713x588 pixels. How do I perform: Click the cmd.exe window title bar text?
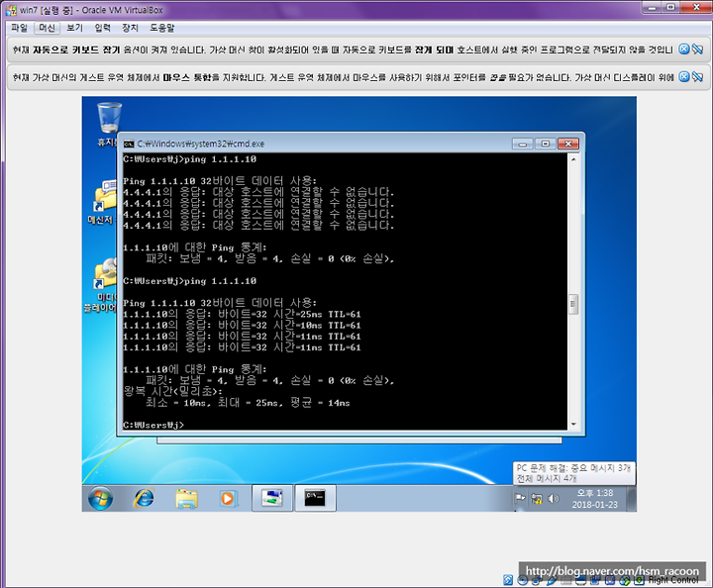[x=200, y=145]
